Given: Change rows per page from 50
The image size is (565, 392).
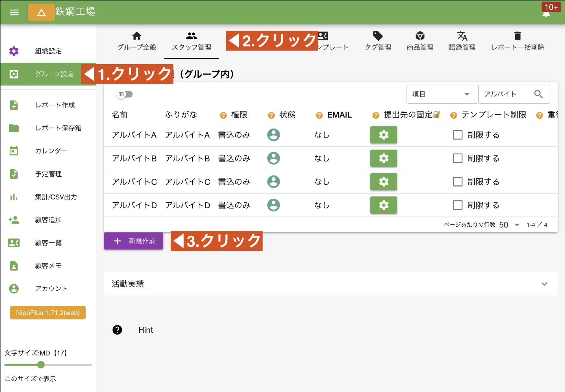Looking at the screenshot, I should point(508,224).
